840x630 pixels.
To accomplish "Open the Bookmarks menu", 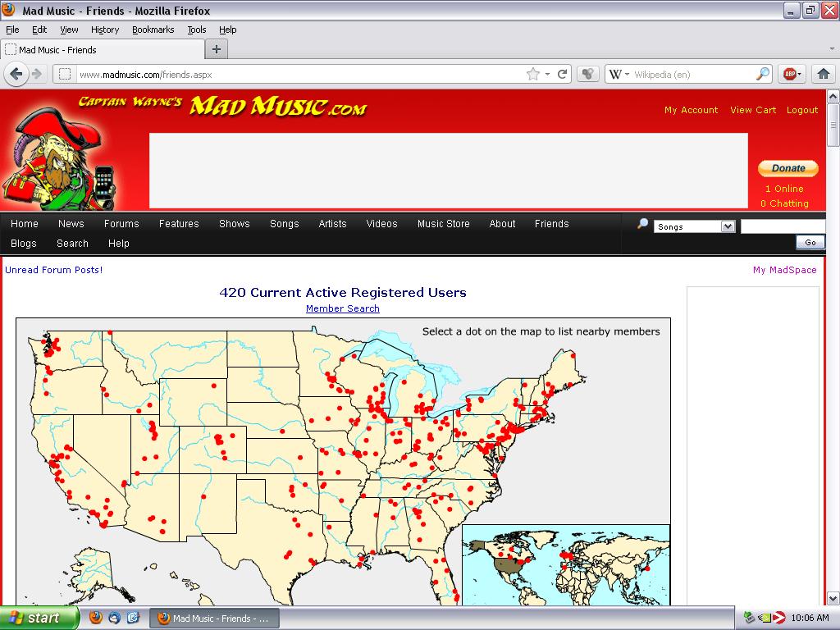I will click(x=153, y=30).
